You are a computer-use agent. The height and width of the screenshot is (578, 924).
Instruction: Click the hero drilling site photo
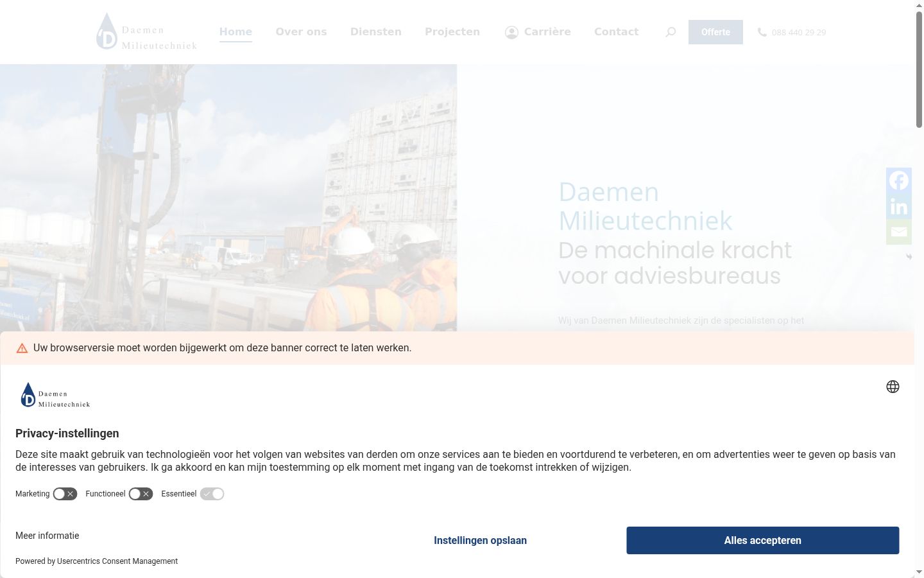click(x=228, y=198)
